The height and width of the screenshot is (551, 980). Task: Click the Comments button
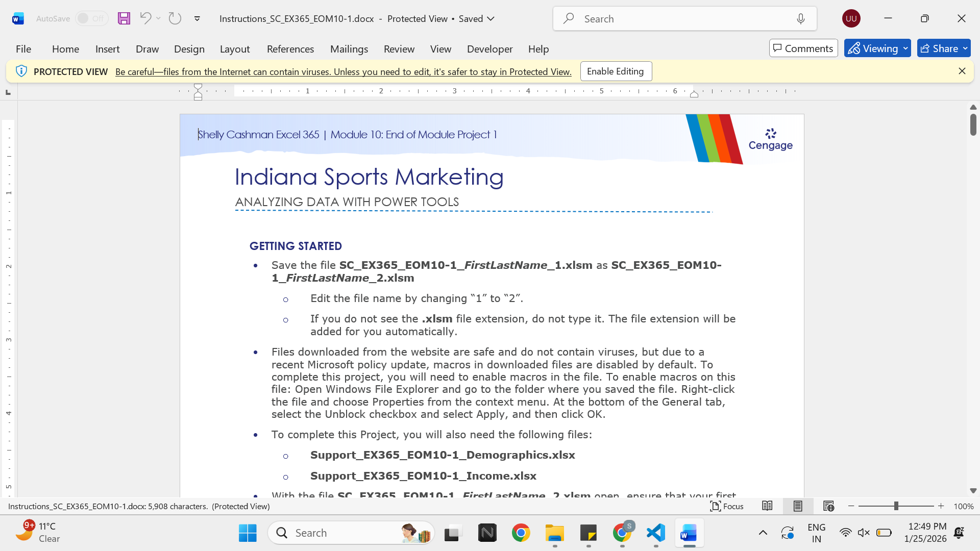pos(803,48)
